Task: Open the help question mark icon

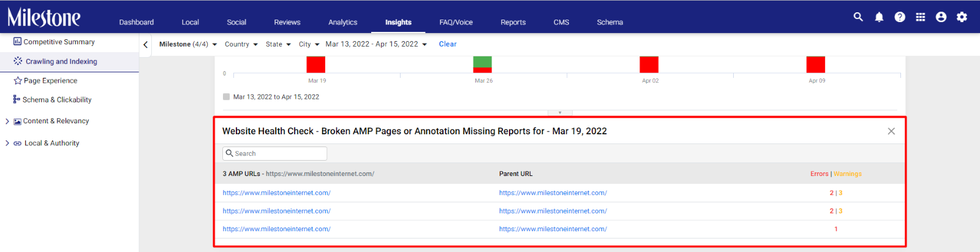Action: tap(900, 17)
